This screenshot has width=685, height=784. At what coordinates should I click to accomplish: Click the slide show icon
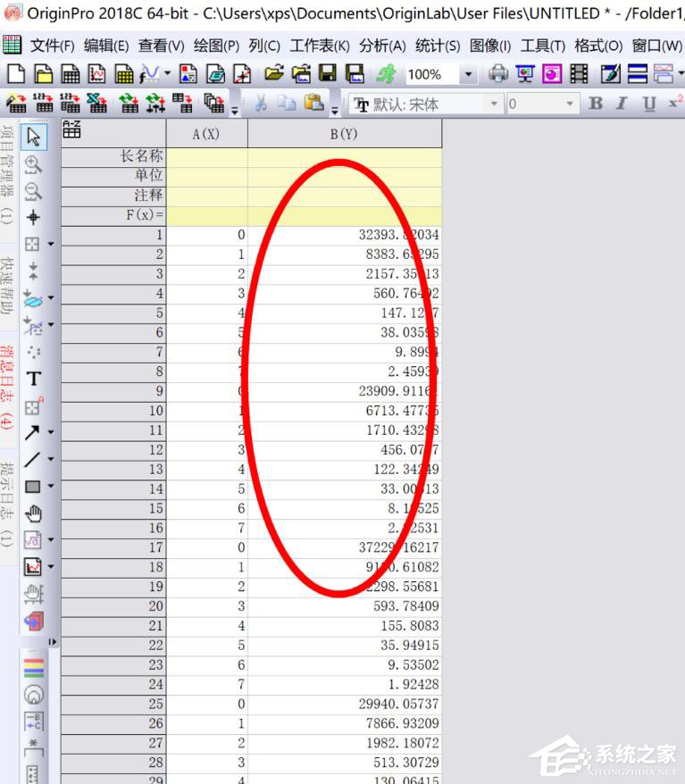pos(525,74)
